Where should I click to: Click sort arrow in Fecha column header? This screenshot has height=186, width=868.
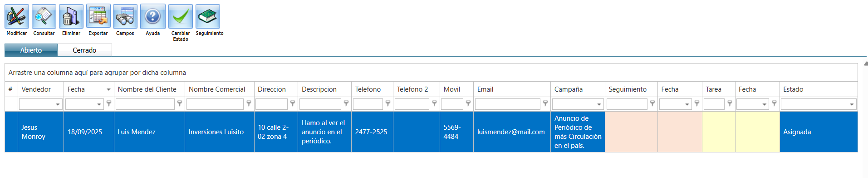108,89
